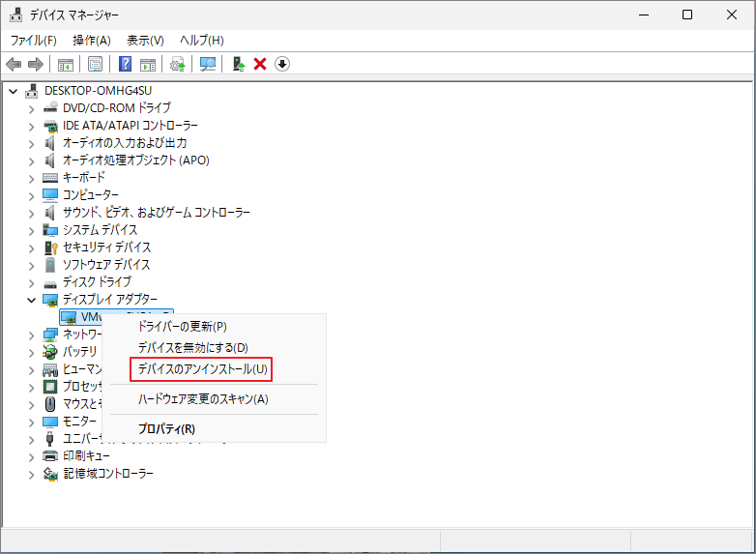756x554 pixels.
Task: Toggle the console tree pane icon
Action: 66,64
